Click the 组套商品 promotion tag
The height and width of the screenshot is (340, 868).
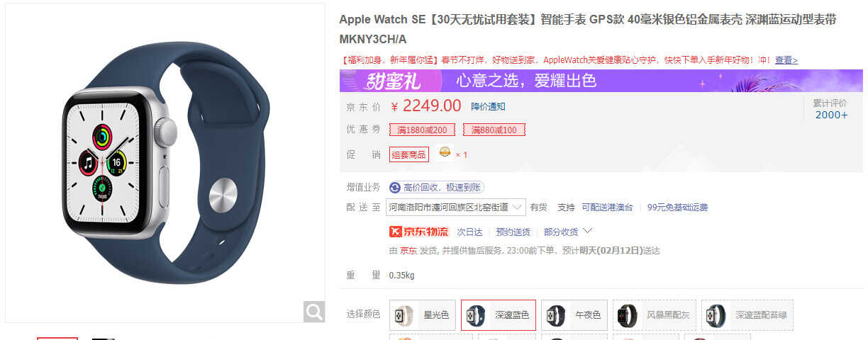pos(409,154)
